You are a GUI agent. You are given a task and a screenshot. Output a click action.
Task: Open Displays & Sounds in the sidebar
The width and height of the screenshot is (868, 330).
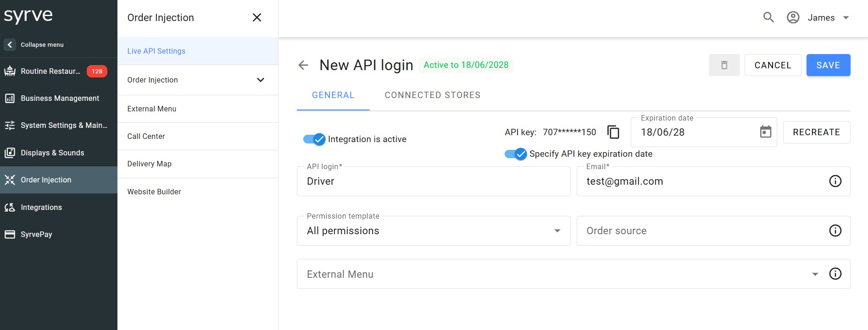point(59,153)
